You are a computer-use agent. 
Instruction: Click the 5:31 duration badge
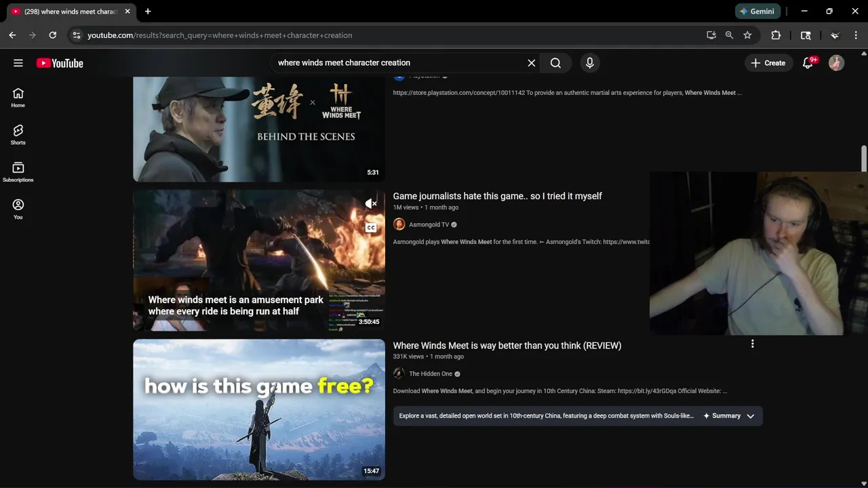coord(373,173)
